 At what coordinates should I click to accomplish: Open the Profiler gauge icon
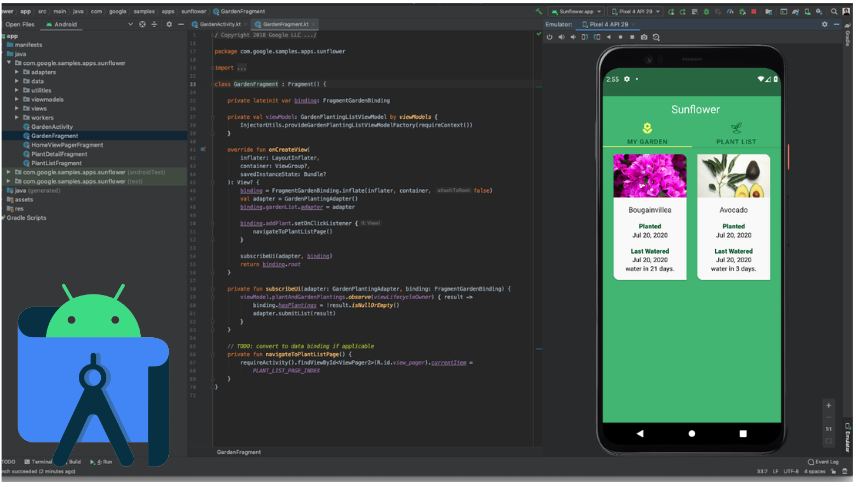click(x=730, y=11)
